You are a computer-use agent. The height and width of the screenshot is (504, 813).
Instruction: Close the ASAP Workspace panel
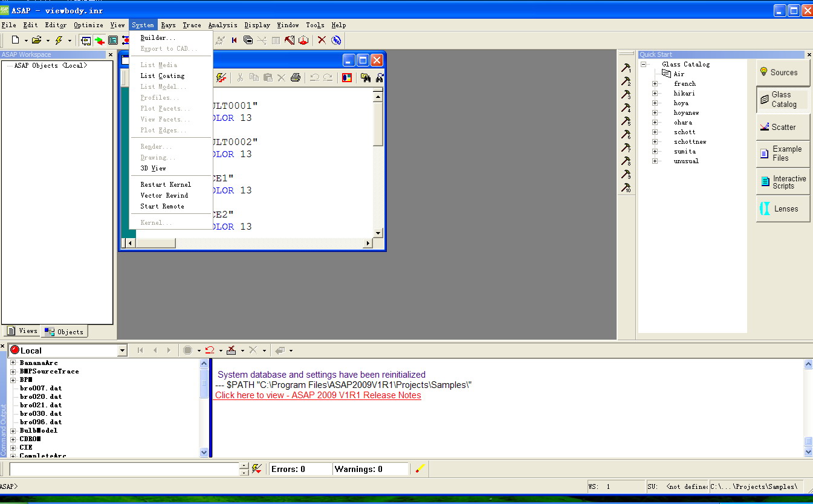pyautogui.click(x=110, y=54)
